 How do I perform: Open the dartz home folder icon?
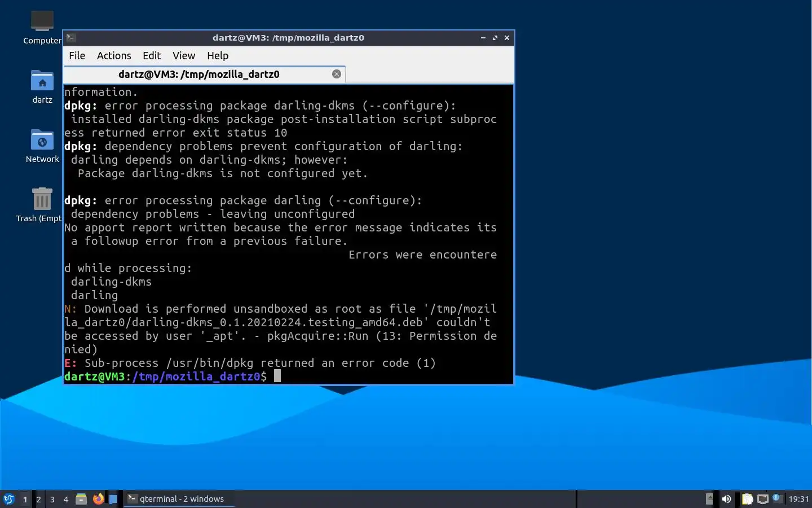click(x=42, y=87)
